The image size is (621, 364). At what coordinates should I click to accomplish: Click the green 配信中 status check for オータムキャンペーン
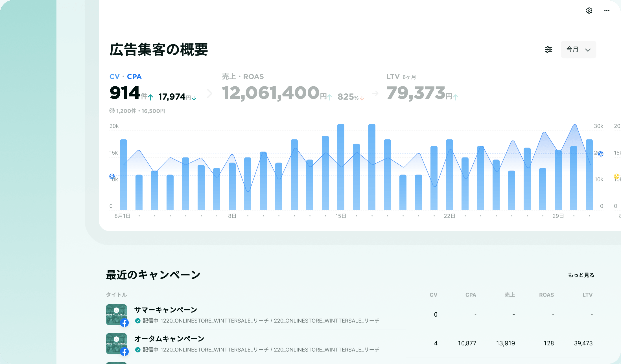(138, 350)
